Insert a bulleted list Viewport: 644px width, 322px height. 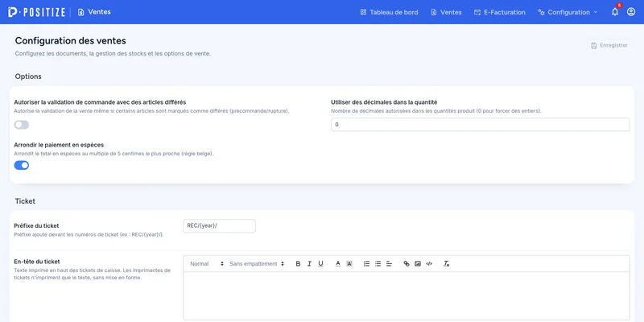click(378, 264)
